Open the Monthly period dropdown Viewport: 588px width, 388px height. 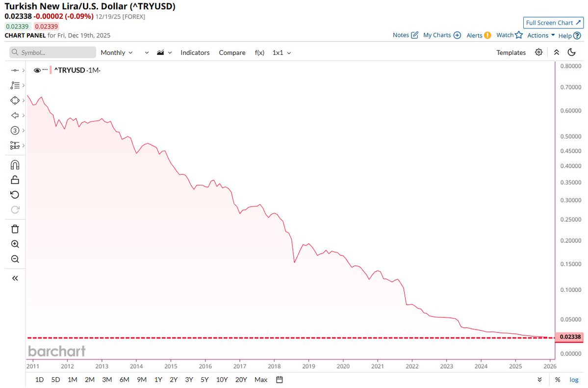pyautogui.click(x=117, y=53)
